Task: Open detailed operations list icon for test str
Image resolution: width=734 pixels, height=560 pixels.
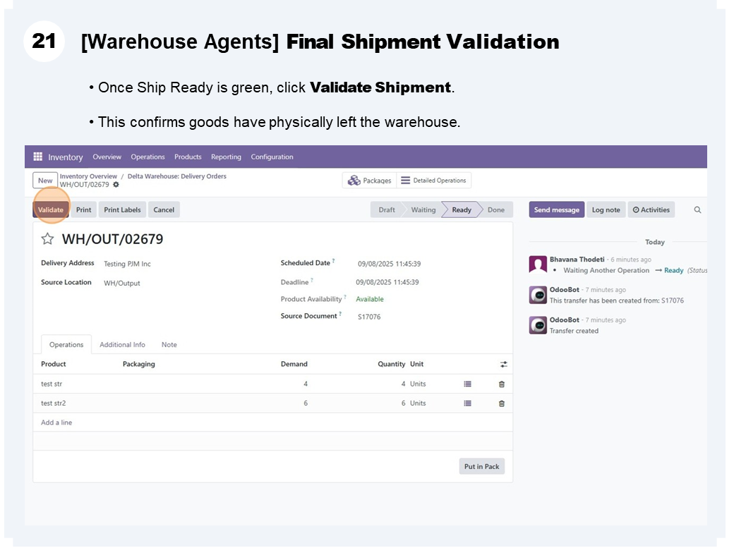Action: pyautogui.click(x=467, y=384)
